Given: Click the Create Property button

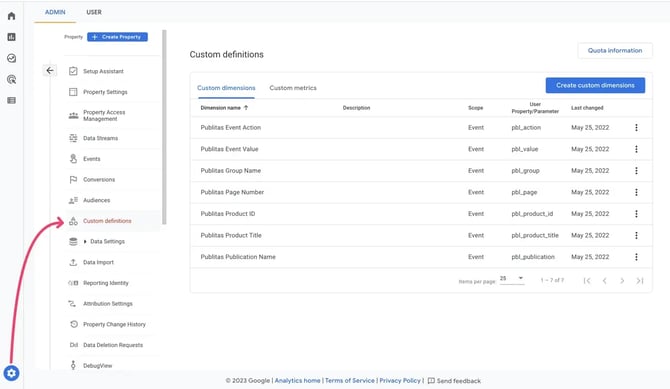Looking at the screenshot, I should [118, 37].
